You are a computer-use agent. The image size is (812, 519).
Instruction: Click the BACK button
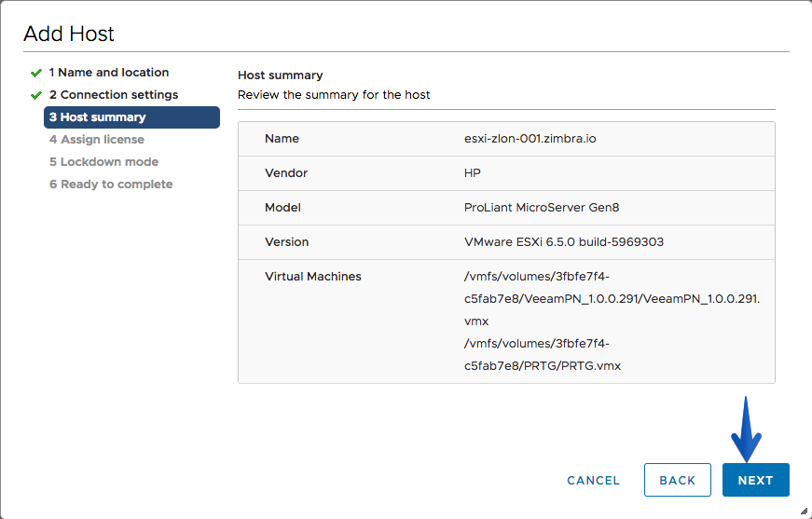(678, 480)
